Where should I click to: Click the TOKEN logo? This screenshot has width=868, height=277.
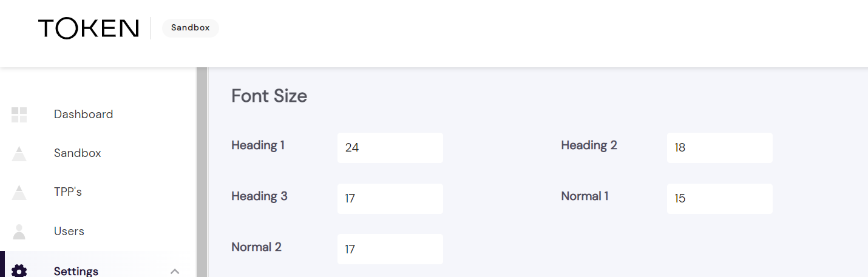tap(88, 28)
